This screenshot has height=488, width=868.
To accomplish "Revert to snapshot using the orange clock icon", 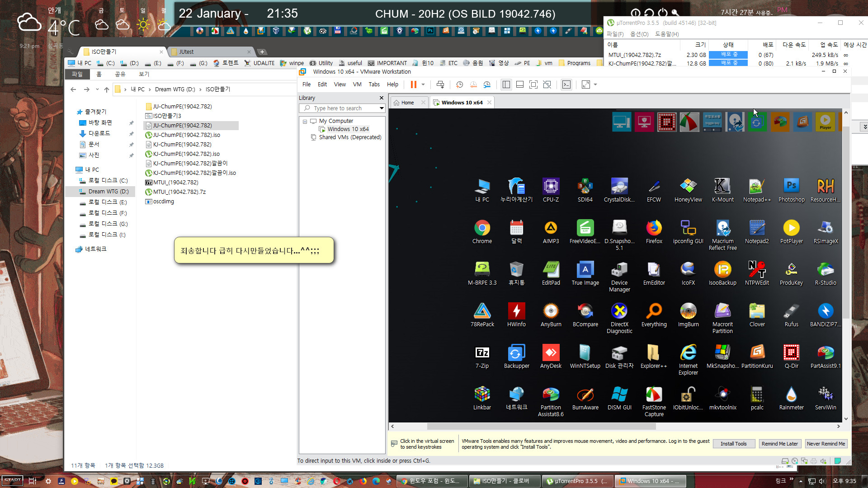I will (x=473, y=84).
